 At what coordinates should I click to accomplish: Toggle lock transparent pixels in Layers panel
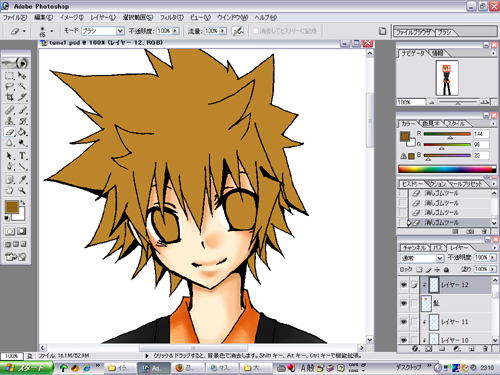coord(420,269)
